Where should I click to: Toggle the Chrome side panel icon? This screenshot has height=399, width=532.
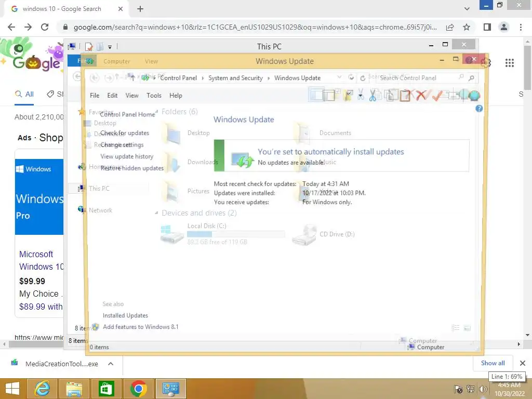point(487,27)
